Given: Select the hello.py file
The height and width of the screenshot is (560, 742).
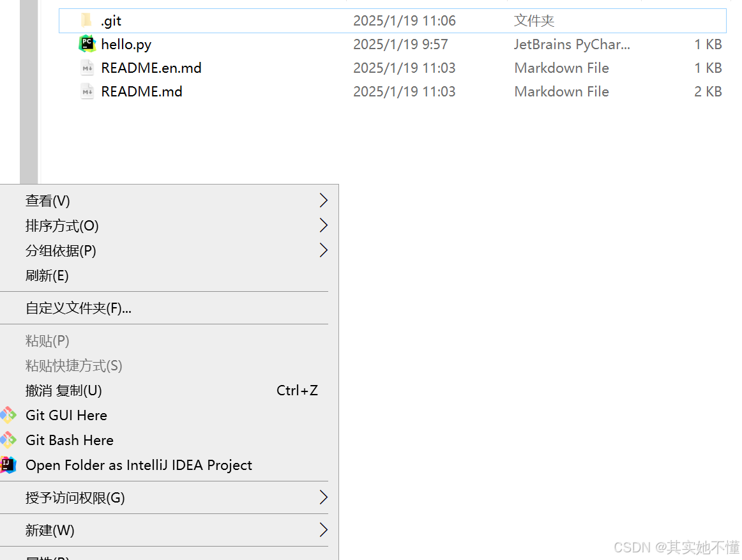Looking at the screenshot, I should (126, 44).
